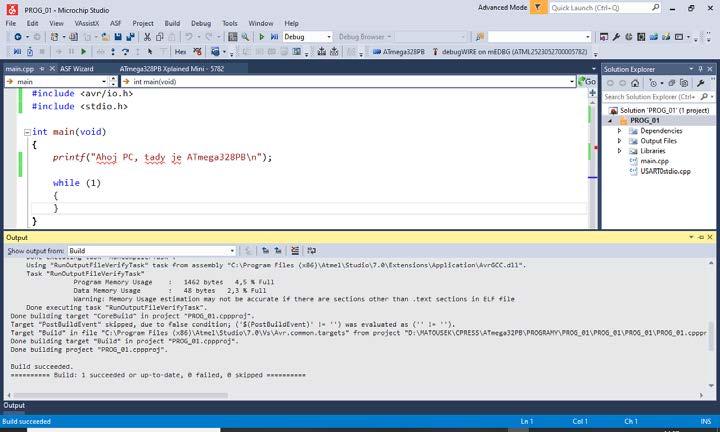This screenshot has width=720, height=432.
Task: Expand the Output Files node
Action: [619, 141]
